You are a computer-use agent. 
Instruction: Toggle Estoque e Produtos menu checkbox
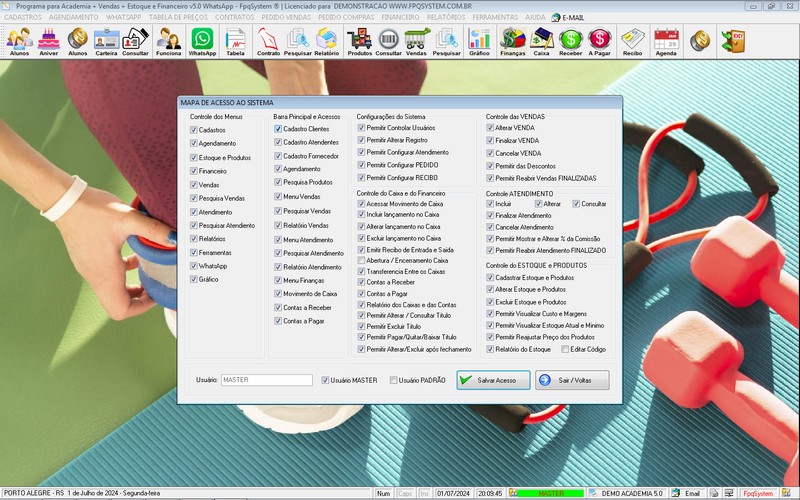click(194, 158)
